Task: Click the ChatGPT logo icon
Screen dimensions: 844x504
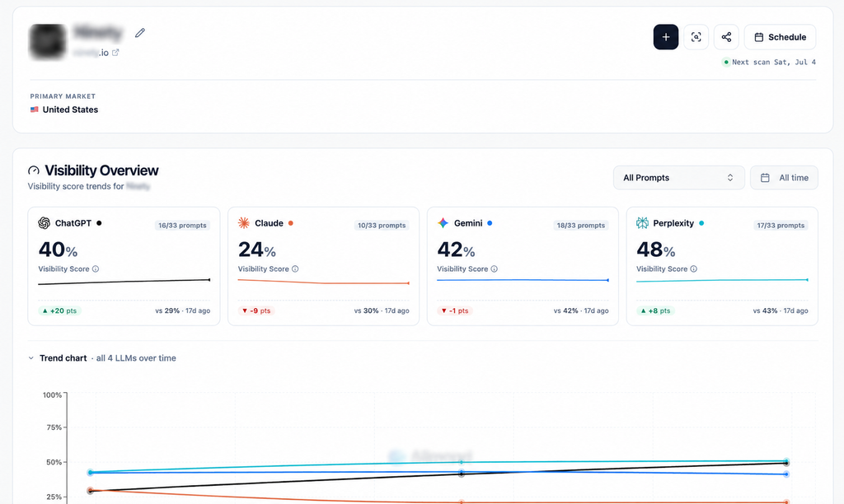Action: pos(45,222)
